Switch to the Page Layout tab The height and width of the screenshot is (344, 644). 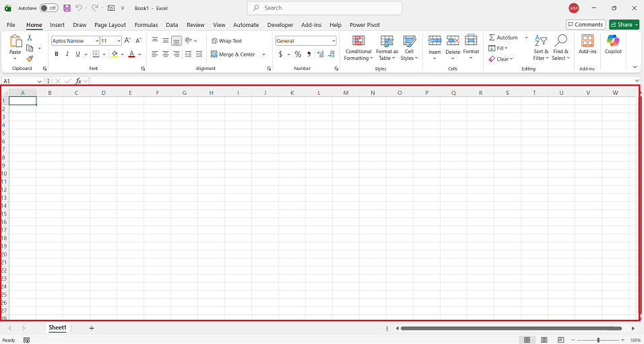click(110, 25)
